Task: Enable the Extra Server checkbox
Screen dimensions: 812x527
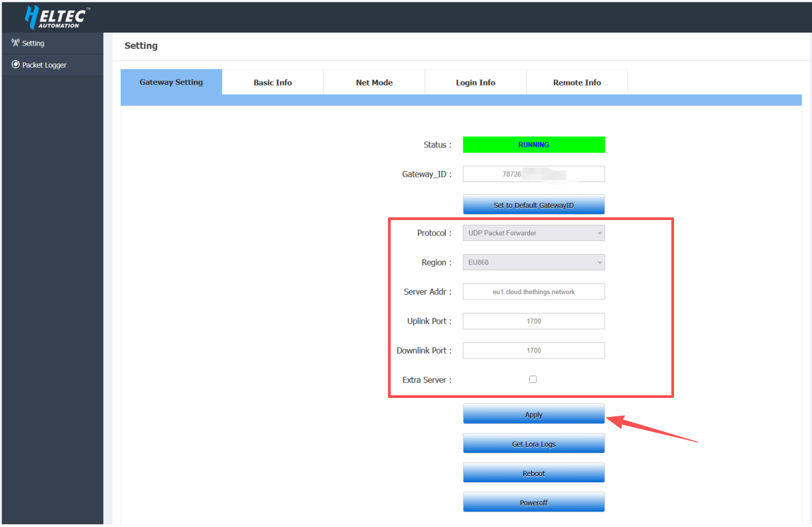Action: 533,380
